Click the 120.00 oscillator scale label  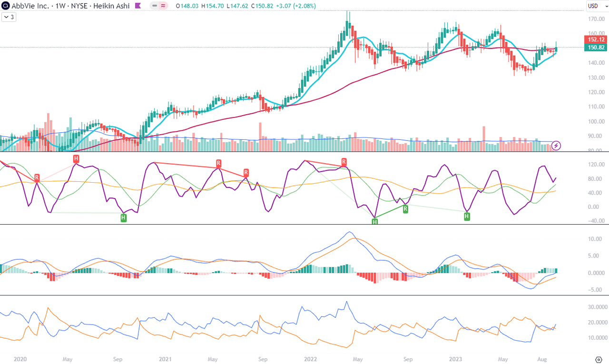[596, 165]
